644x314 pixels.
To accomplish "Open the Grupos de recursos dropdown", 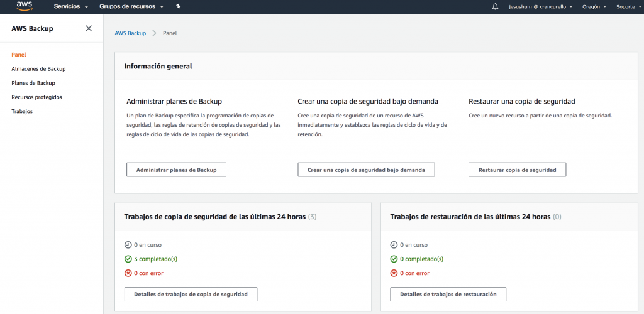I will [x=131, y=6].
